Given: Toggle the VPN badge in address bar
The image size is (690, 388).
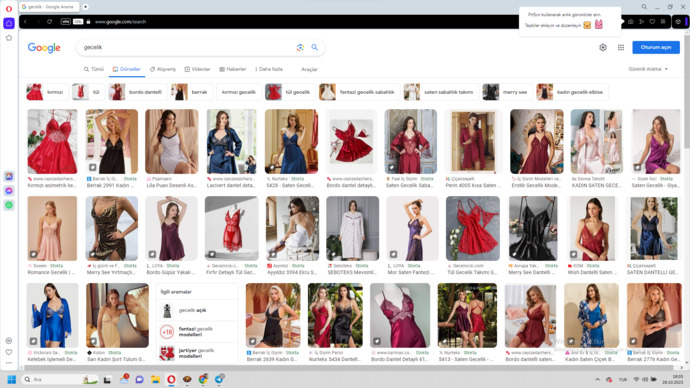Looking at the screenshot, I should pyautogui.click(x=66, y=22).
